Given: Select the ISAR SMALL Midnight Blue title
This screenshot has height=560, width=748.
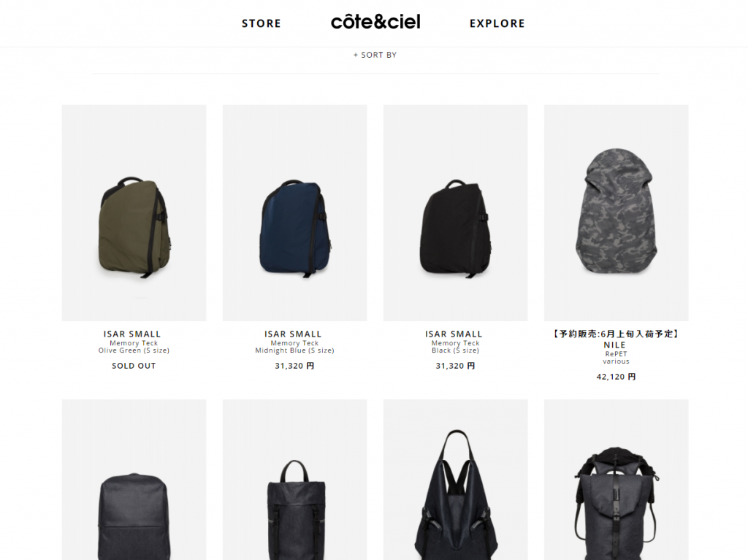Looking at the screenshot, I should tap(293, 334).
